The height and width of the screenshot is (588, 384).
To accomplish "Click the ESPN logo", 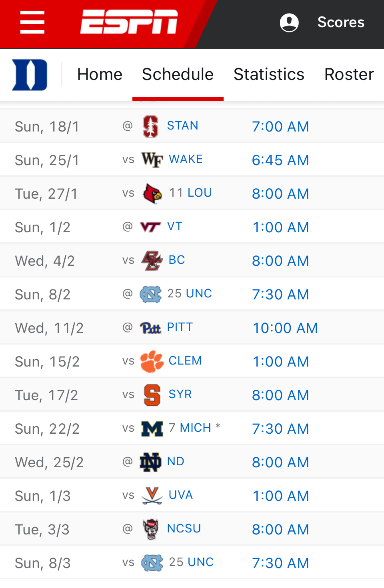I will point(129,22).
